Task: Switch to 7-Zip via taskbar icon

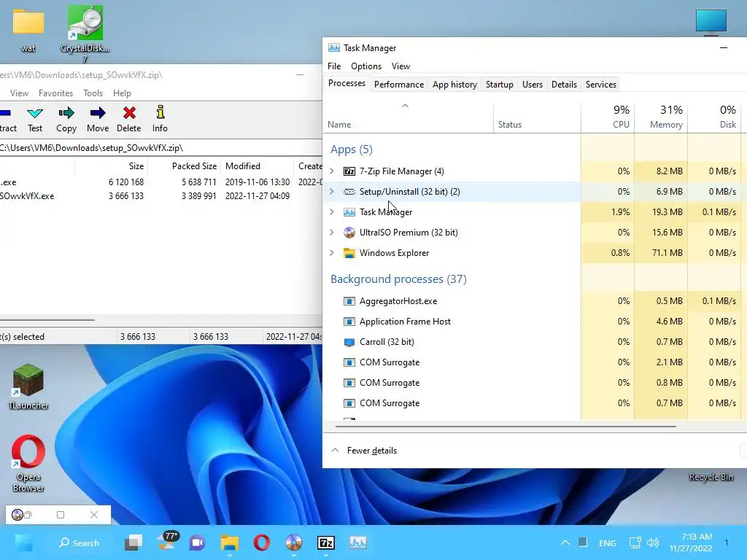Action: pos(326,542)
